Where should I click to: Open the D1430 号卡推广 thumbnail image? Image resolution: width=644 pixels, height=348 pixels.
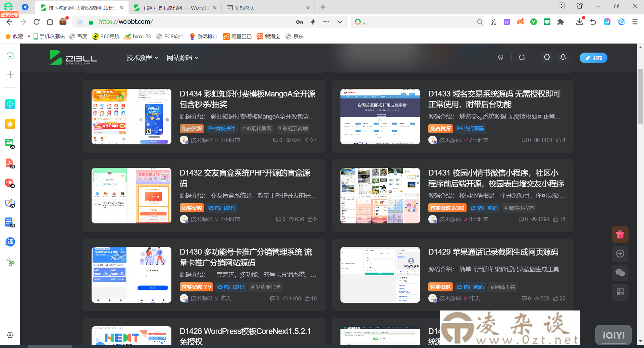(x=131, y=275)
